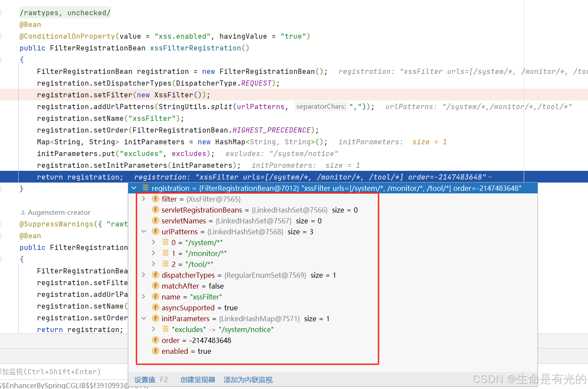Expand urlPatterns element 1 "/monitor/*"
This screenshot has width=588, height=389.
click(x=153, y=253)
